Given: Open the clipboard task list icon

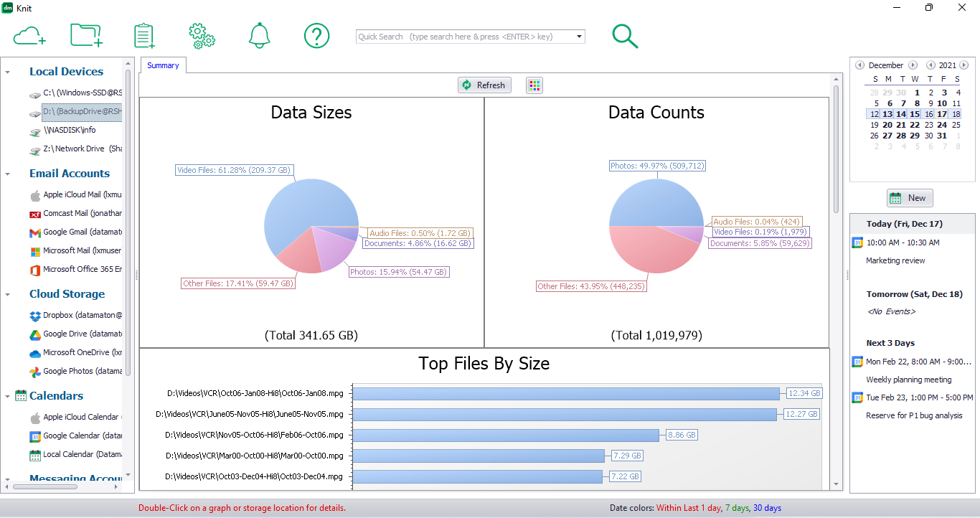Looking at the screenshot, I should pos(144,35).
